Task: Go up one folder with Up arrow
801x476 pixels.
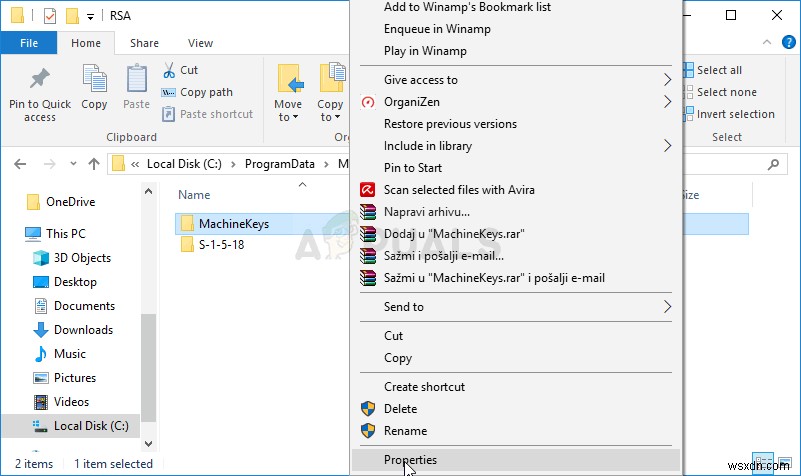Action: (93, 164)
